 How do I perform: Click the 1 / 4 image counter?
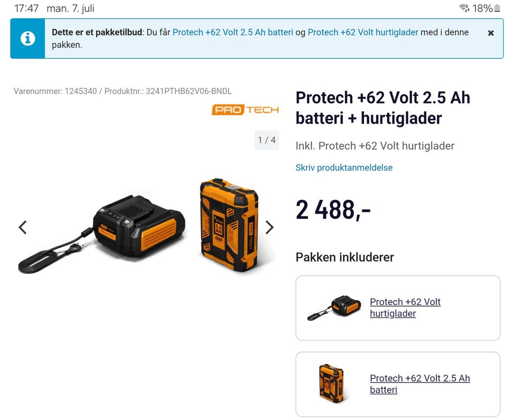pos(267,140)
